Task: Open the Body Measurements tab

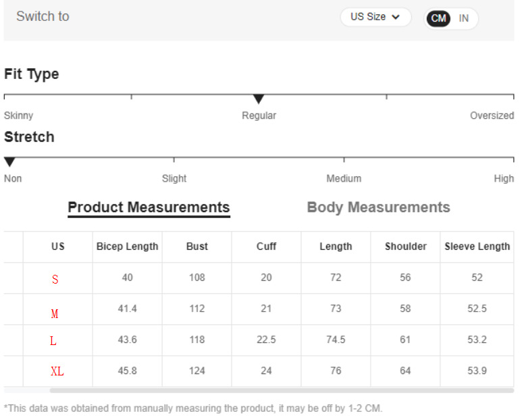Action: pos(378,207)
